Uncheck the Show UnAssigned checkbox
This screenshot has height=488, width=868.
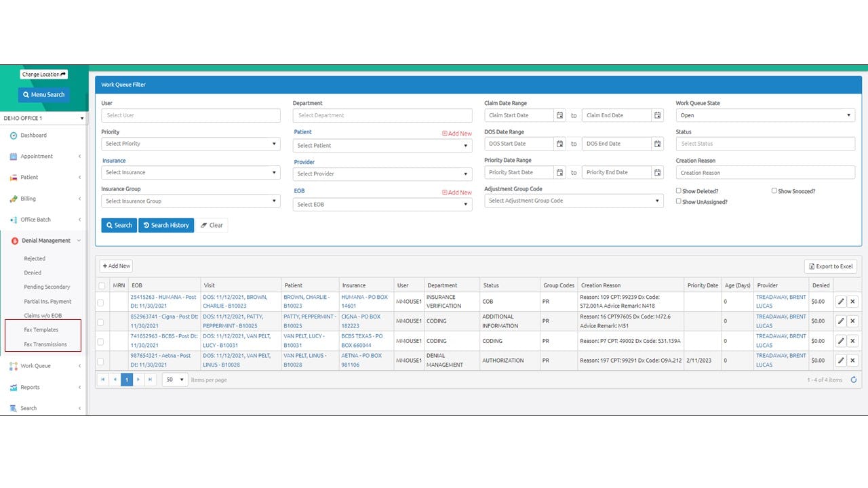pyautogui.click(x=677, y=201)
